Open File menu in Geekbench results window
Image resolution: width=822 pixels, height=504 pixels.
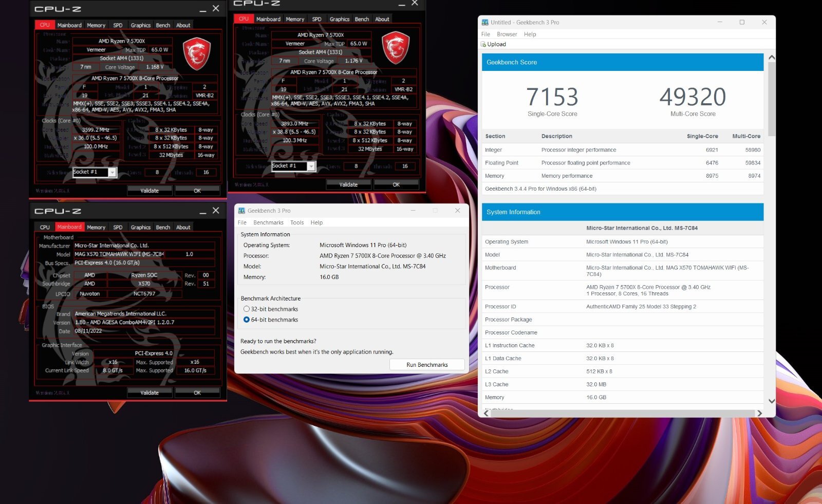pyautogui.click(x=485, y=34)
